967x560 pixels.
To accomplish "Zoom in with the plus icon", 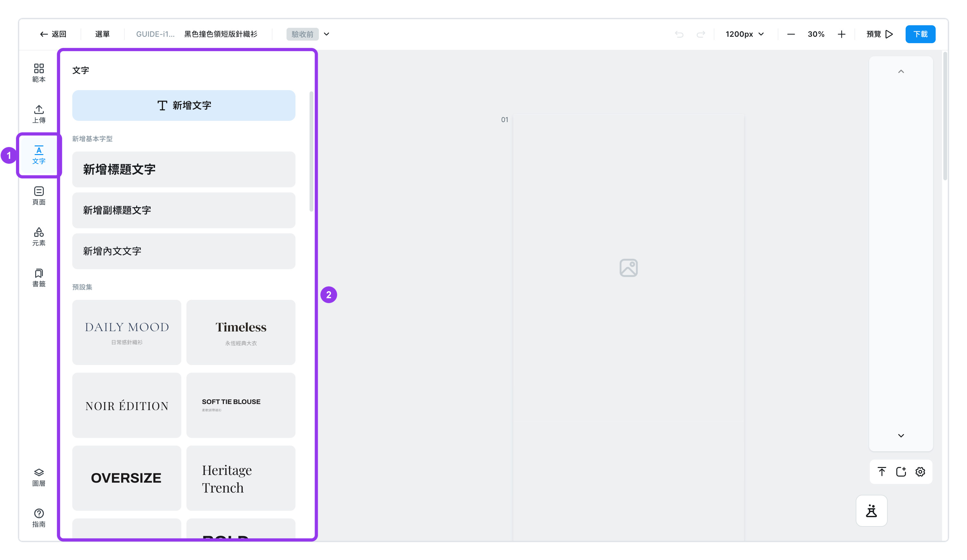I will coord(841,34).
